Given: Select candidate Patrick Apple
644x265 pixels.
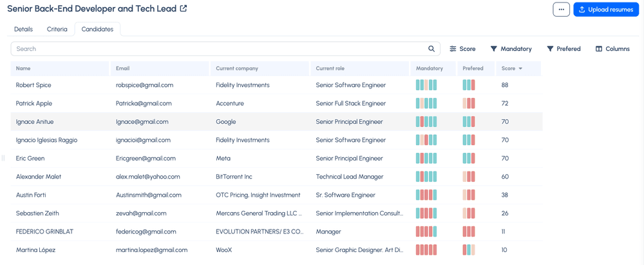Looking at the screenshot, I should (x=34, y=103).
